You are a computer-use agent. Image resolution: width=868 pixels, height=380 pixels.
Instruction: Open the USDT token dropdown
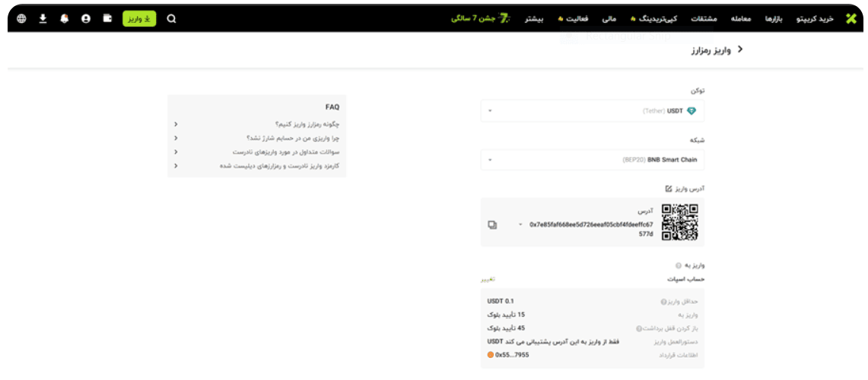[x=593, y=110]
